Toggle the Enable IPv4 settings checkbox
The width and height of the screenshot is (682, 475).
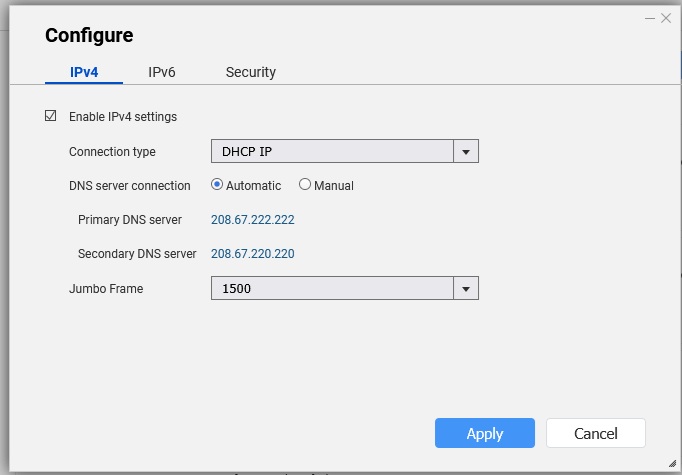click(51, 116)
